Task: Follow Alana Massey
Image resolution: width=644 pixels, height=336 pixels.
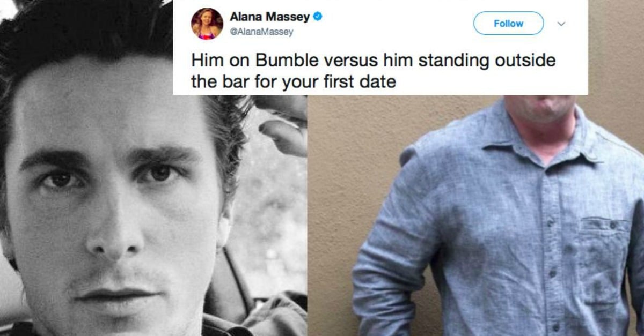Action: click(x=508, y=24)
